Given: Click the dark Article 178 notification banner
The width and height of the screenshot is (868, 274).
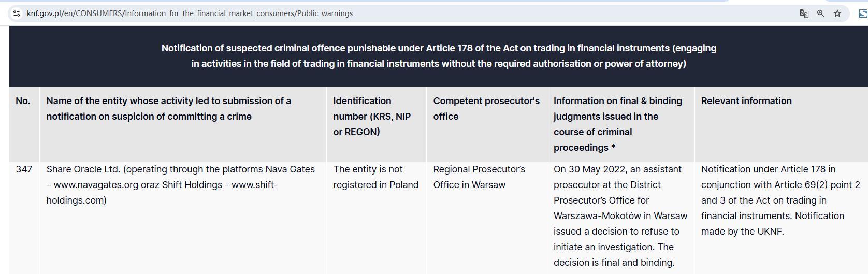Looking at the screenshot, I should pos(438,56).
